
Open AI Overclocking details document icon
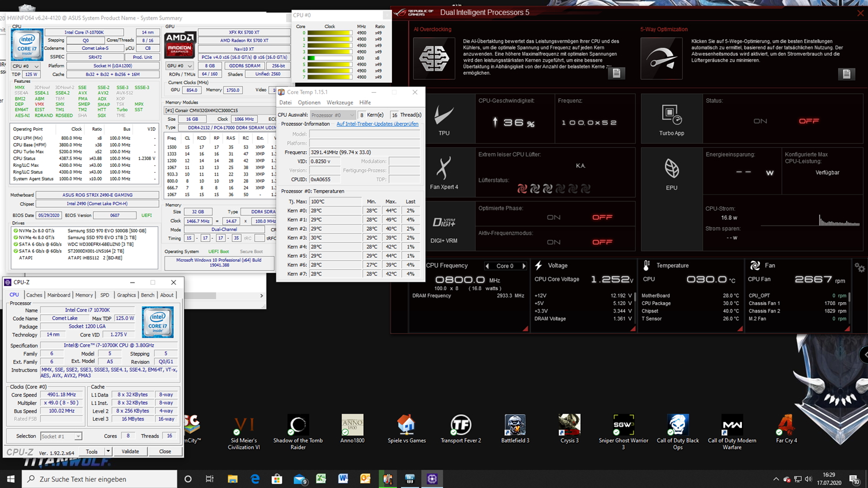(616, 73)
